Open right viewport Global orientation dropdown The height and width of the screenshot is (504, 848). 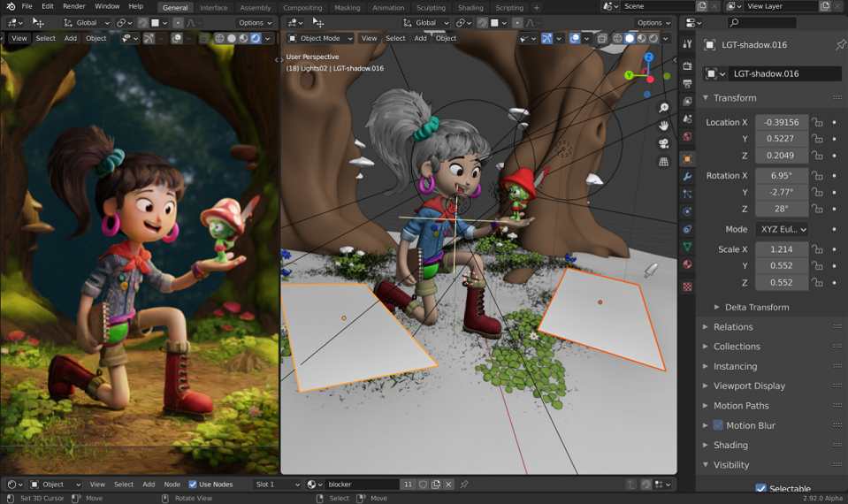(426, 23)
